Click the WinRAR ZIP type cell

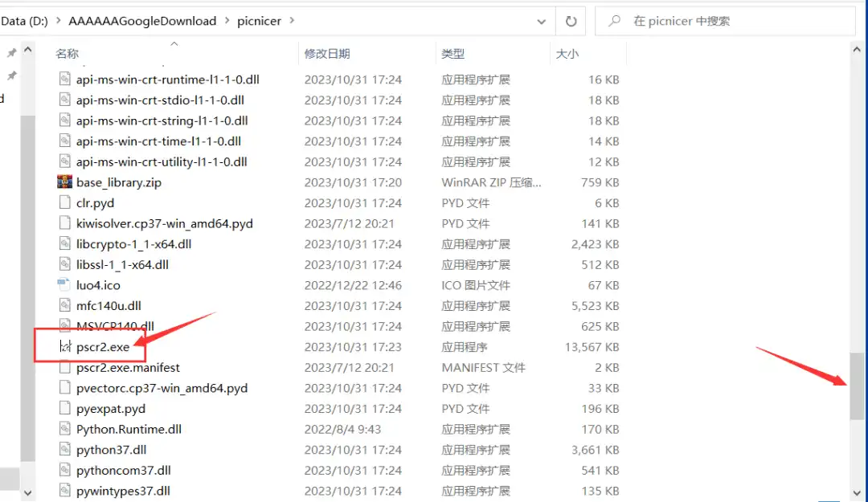tap(491, 182)
